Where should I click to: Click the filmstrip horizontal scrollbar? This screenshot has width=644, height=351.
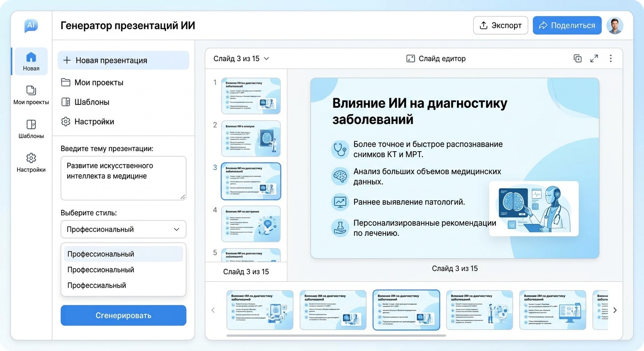336,335
